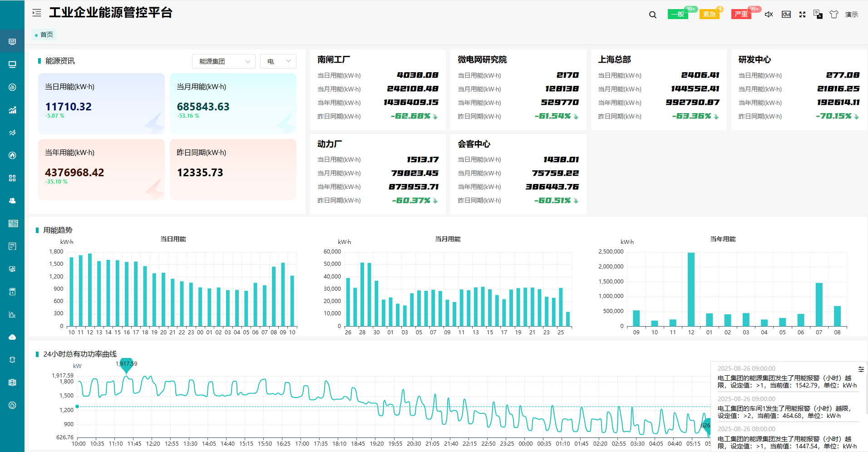The image size is (868, 452).
Task: Open the big-screen dashboard icon in header
Action: pyautogui.click(x=786, y=15)
